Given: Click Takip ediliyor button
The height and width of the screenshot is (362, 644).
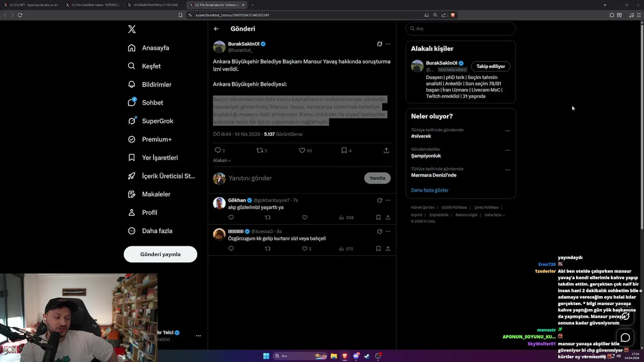Looking at the screenshot, I should click(x=491, y=66).
